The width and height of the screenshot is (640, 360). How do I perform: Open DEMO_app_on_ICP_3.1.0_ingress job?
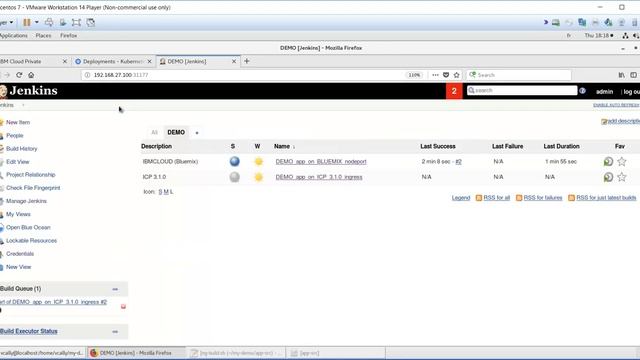(x=319, y=177)
